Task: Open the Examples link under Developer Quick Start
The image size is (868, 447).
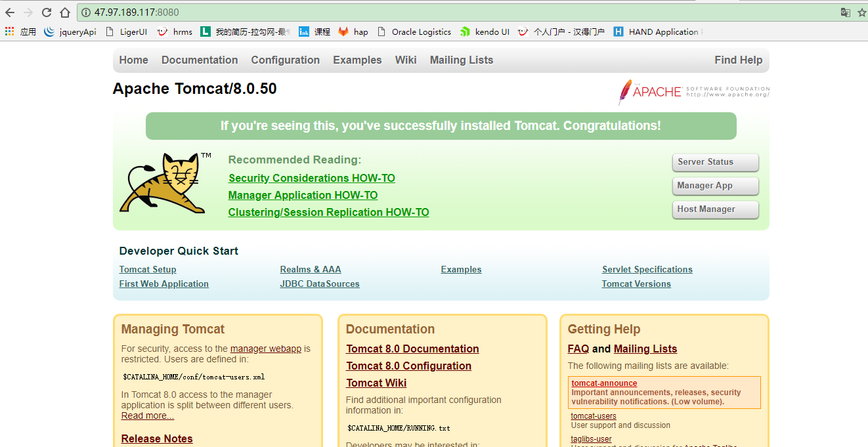Action: tap(461, 269)
